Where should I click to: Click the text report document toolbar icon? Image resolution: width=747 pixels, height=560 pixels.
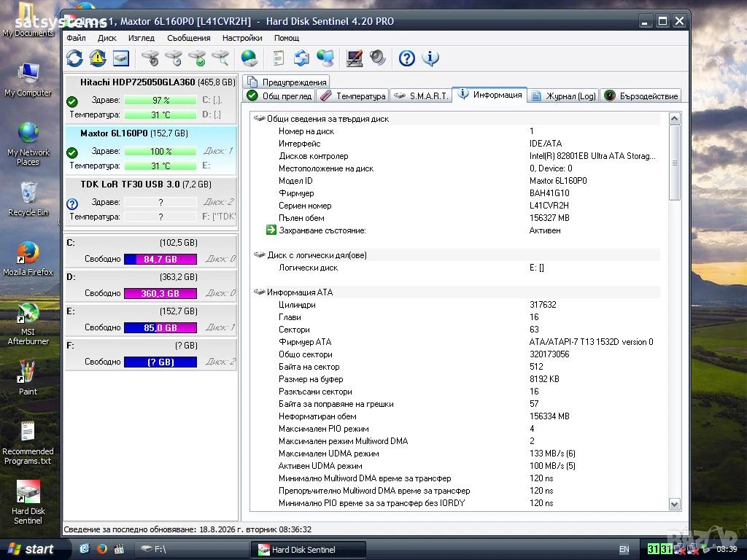pos(278,58)
